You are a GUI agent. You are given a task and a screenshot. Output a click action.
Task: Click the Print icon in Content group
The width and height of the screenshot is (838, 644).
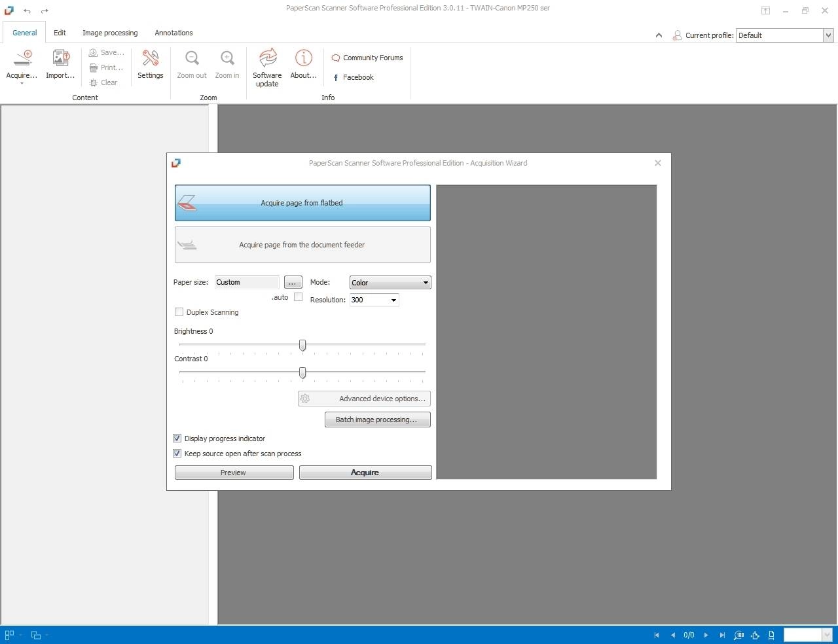[x=93, y=67]
